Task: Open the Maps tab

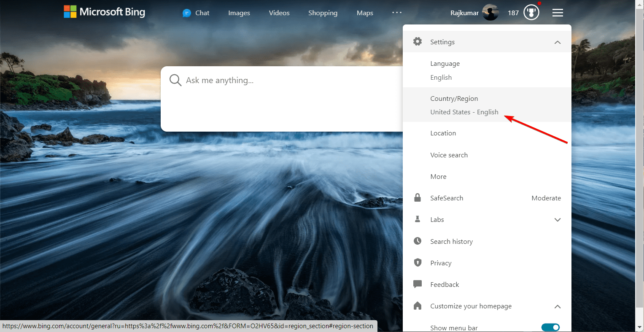Action: pos(365,13)
